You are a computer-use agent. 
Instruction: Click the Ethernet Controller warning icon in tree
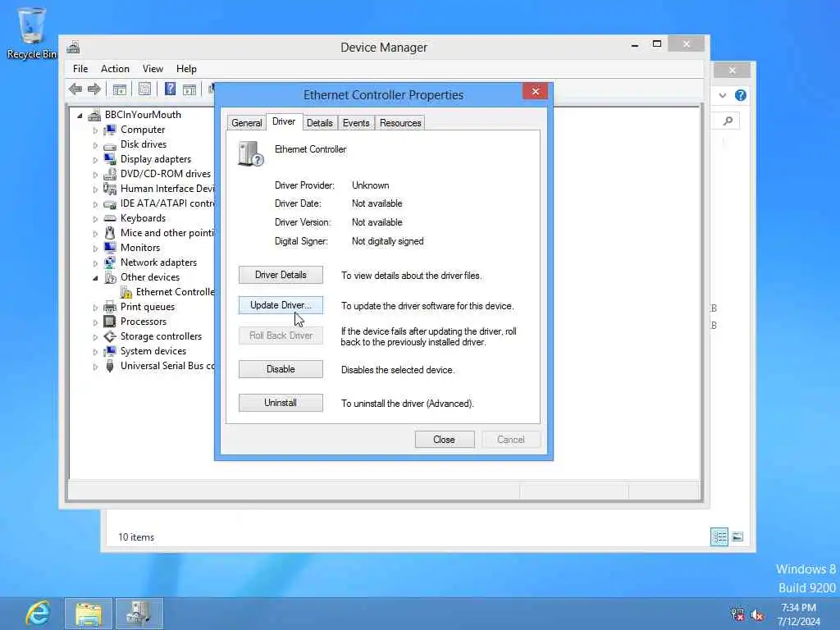click(126, 293)
